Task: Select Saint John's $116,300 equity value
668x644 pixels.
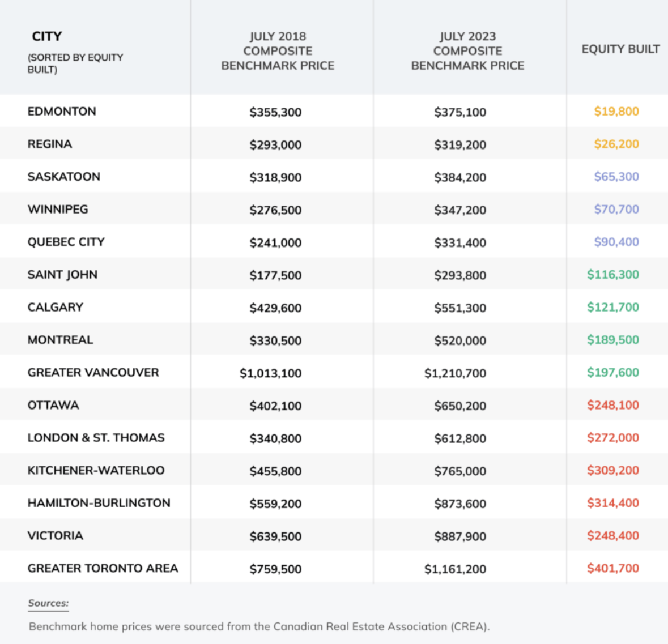Action: point(612,275)
